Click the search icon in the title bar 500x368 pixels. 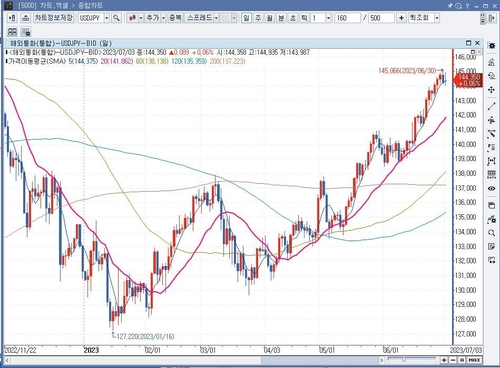[459, 5]
